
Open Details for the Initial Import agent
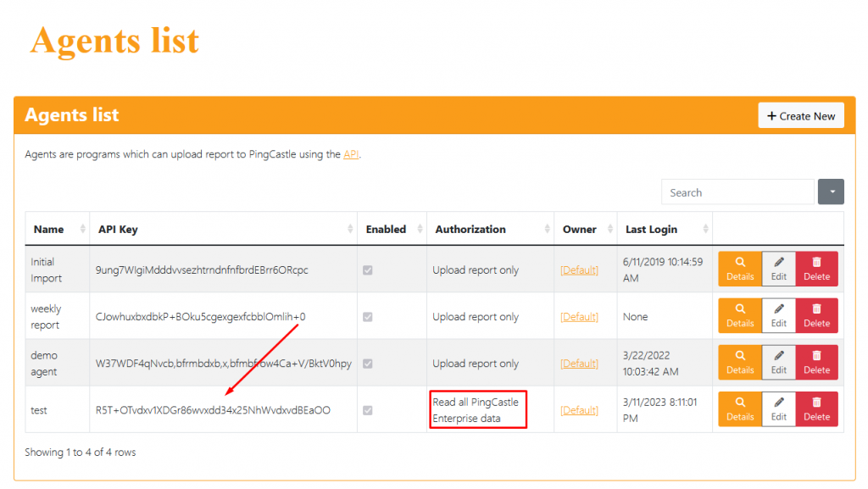pos(739,269)
